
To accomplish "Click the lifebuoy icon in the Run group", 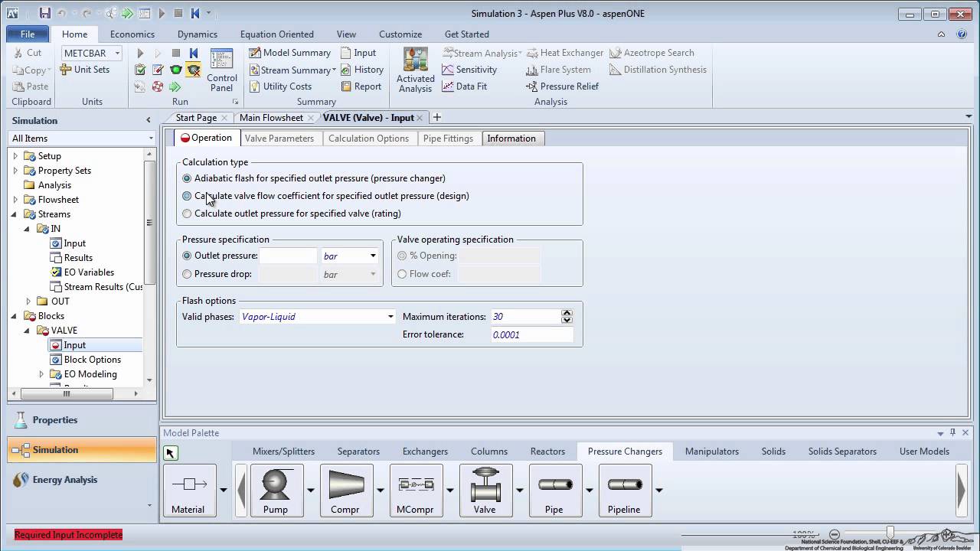I will (158, 86).
